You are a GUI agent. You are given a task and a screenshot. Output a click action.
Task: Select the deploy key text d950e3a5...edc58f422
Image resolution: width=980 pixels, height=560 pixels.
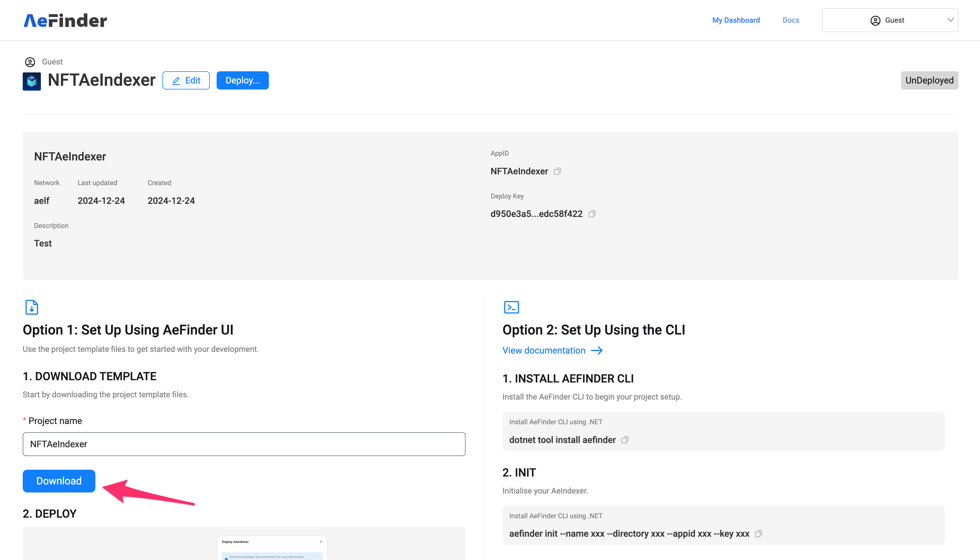pyautogui.click(x=536, y=214)
